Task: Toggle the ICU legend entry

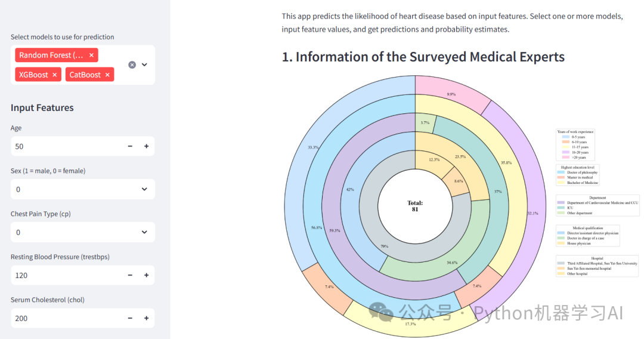Action: click(569, 208)
